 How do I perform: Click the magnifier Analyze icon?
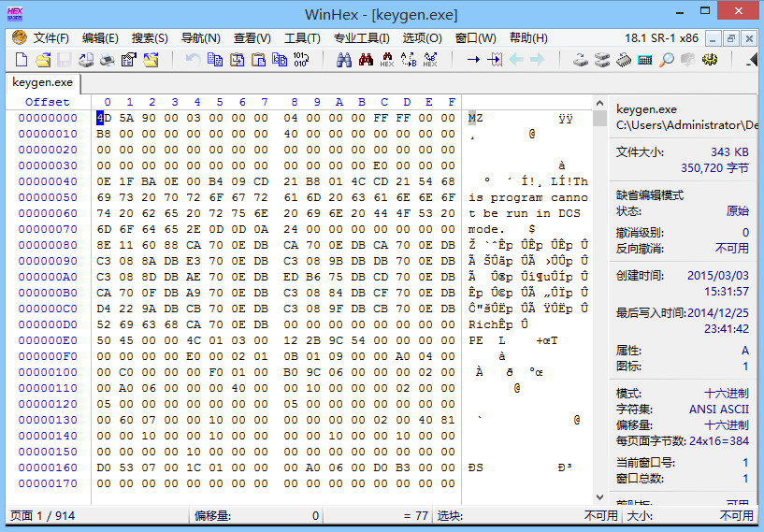point(667,60)
